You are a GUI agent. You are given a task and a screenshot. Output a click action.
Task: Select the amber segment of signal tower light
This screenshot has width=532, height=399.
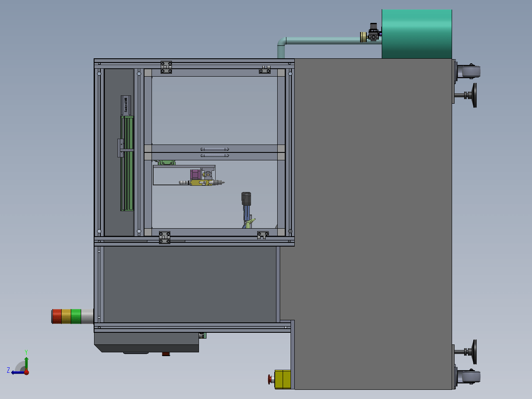(x=66, y=316)
